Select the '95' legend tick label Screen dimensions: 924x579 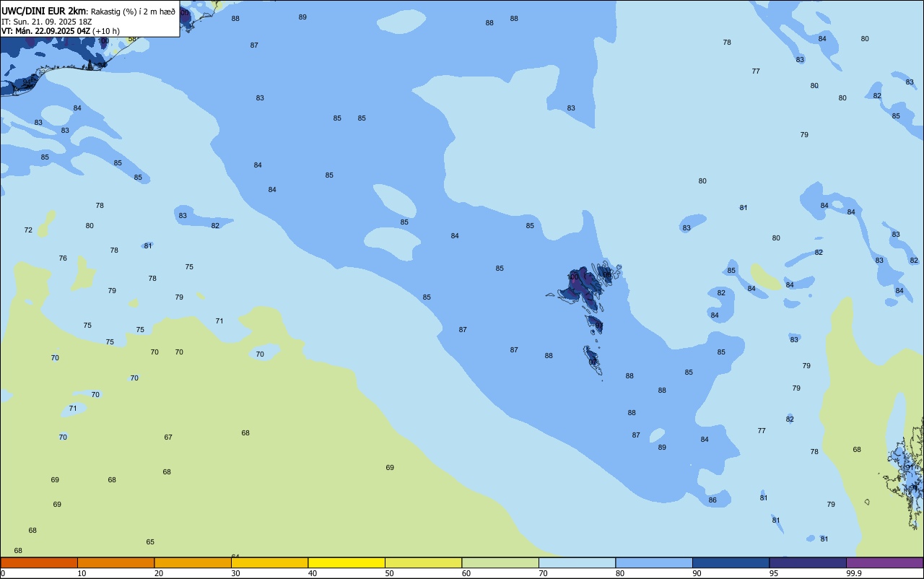click(774, 573)
